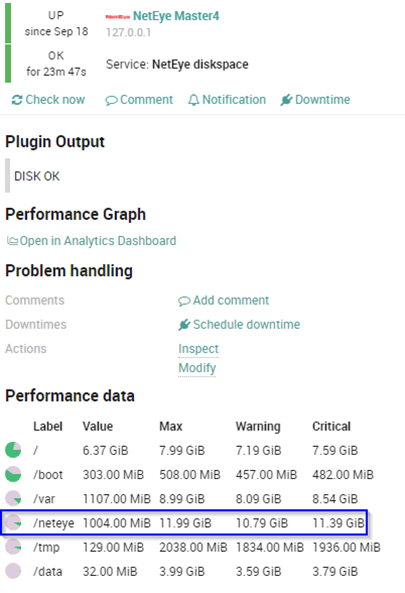Select the /neteye performance data row

click(184, 523)
